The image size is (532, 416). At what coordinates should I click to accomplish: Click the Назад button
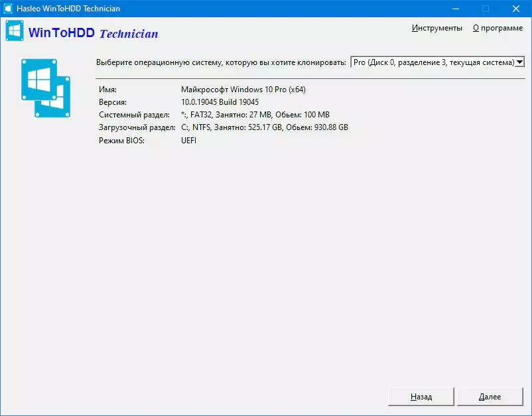(x=421, y=397)
